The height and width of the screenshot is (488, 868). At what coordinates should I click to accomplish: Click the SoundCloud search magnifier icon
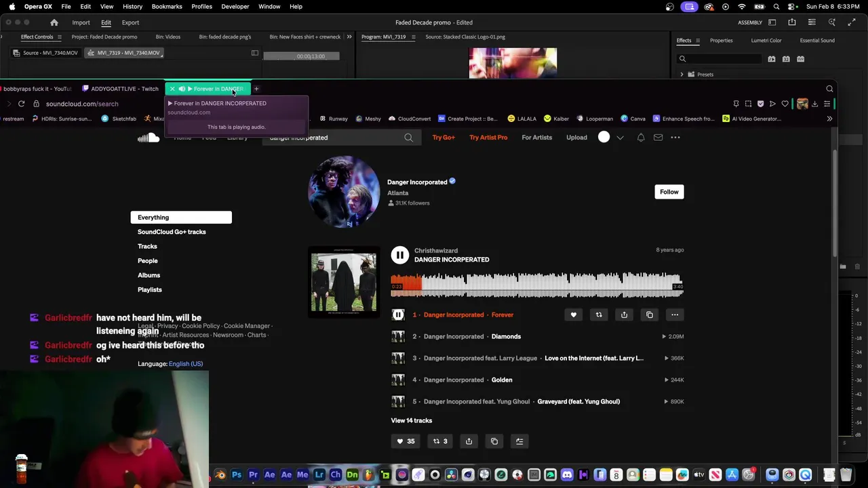[408, 138]
